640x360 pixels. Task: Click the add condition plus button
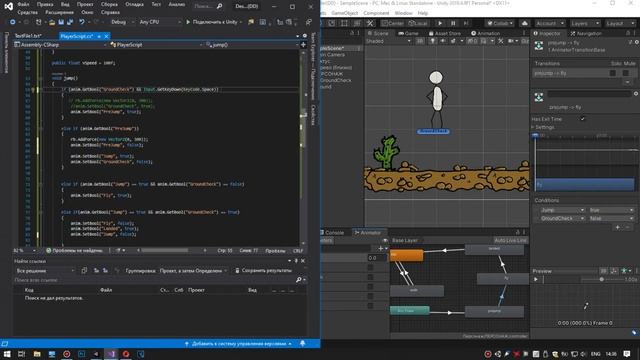(618, 227)
